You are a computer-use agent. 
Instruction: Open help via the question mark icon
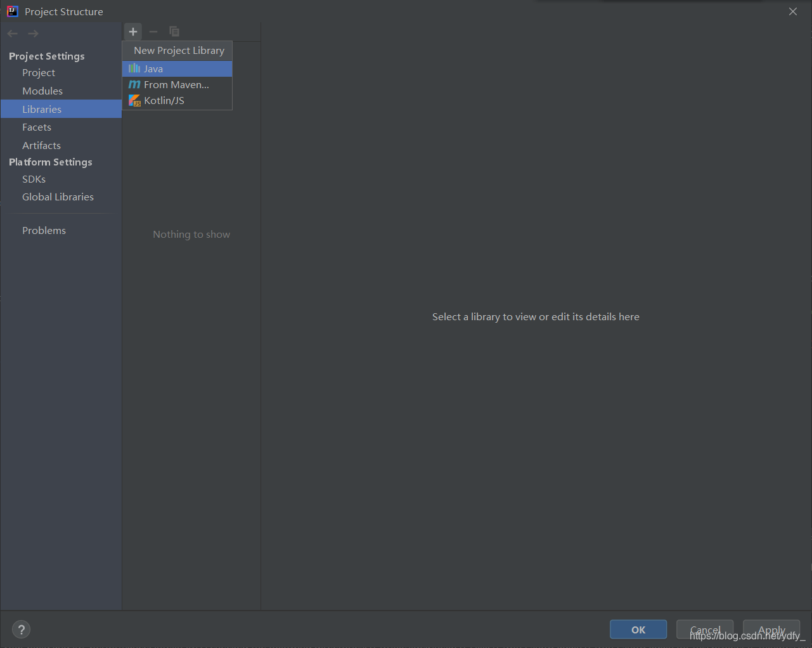tap(22, 630)
